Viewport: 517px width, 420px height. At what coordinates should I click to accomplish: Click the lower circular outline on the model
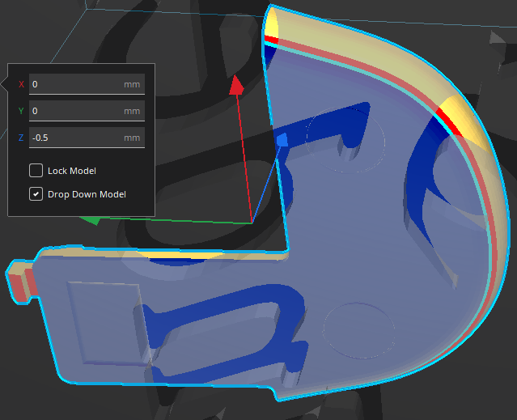[x=359, y=331]
